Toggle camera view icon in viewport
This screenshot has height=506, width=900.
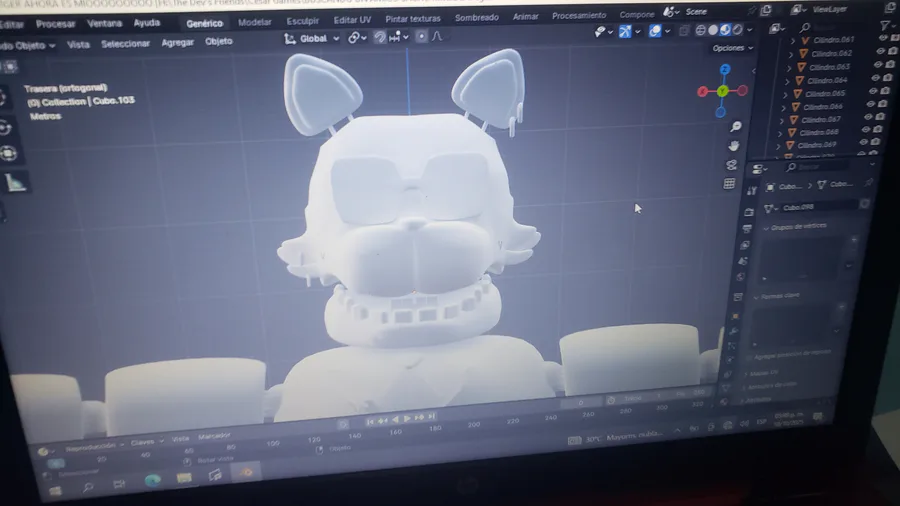[x=731, y=165]
